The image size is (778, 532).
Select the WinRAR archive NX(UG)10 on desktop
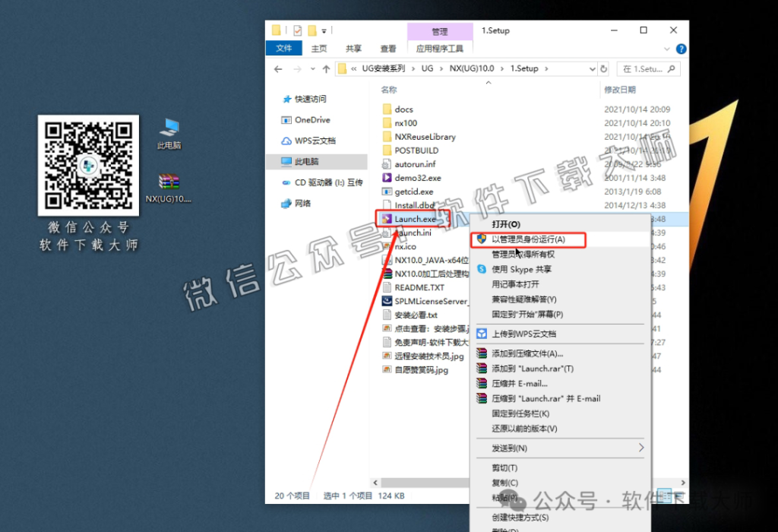[x=168, y=185]
